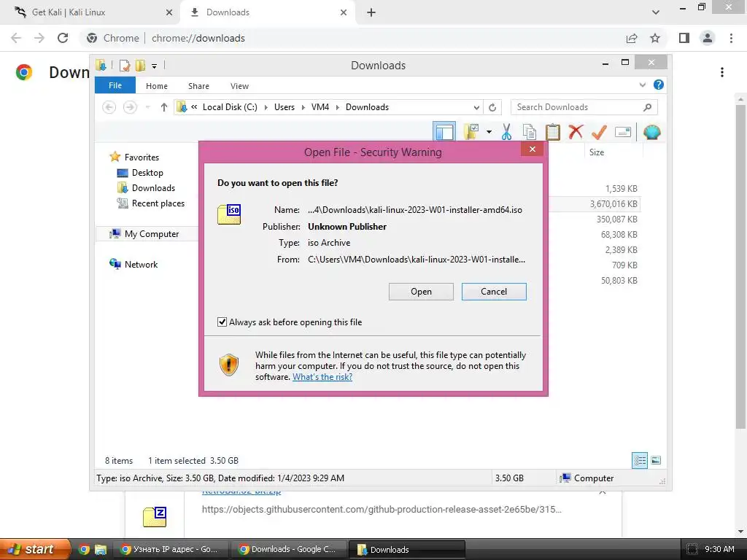The width and height of the screenshot is (747, 560).
Task: Select Recent places in Favorites
Action: click(158, 203)
